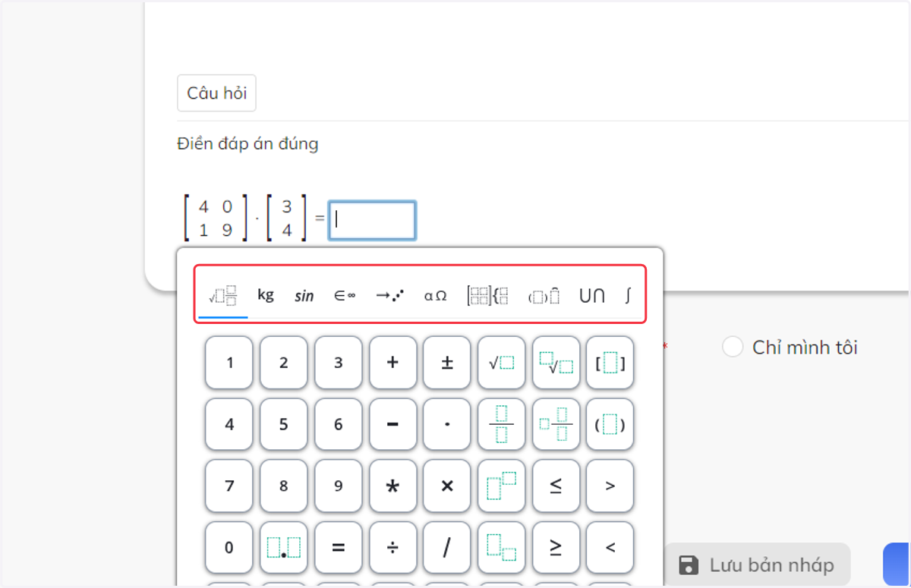The image size is (911, 588).
Task: Insert a fraction template
Action: [x=502, y=424]
